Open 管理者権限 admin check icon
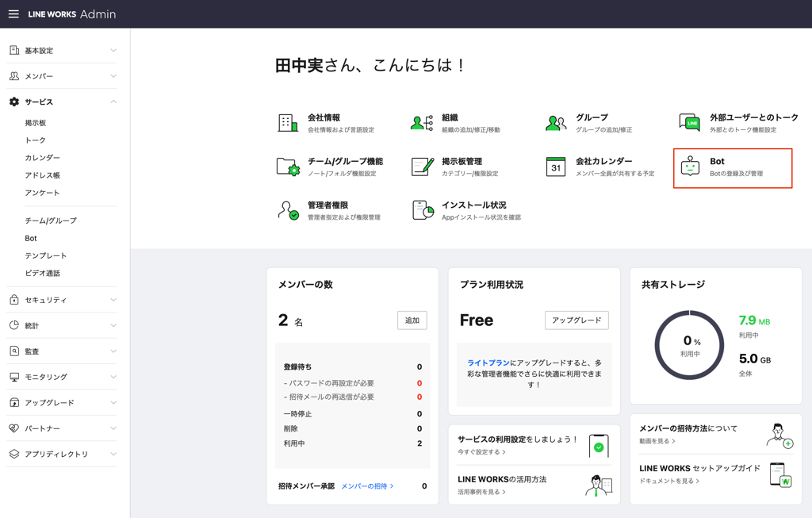The width and height of the screenshot is (812, 518). pos(288,210)
